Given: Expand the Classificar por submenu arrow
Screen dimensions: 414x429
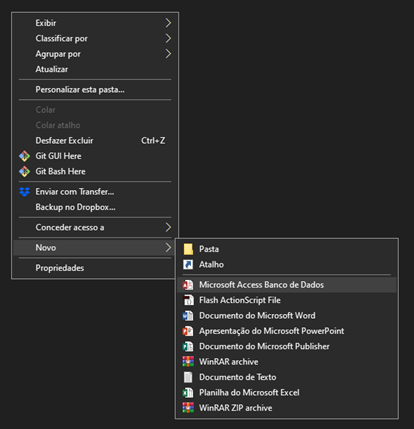Looking at the screenshot, I should pos(168,38).
